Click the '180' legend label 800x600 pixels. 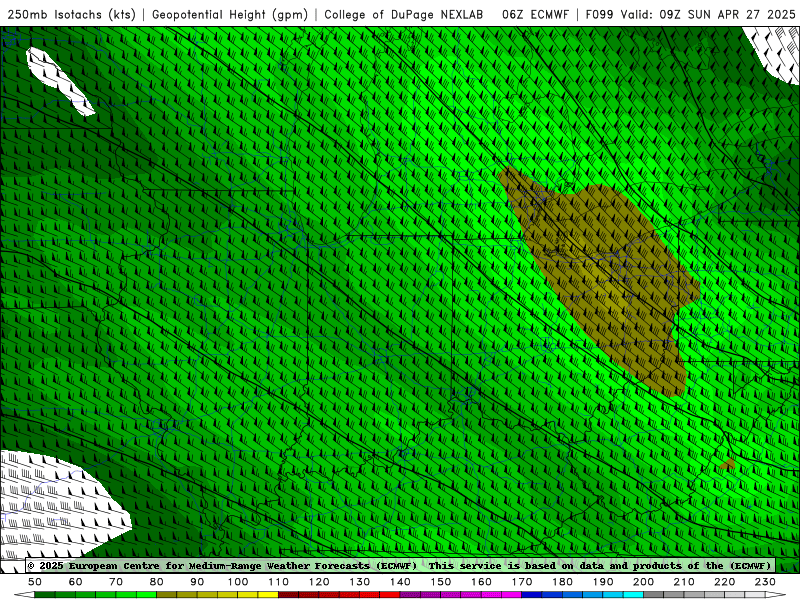pos(562,582)
